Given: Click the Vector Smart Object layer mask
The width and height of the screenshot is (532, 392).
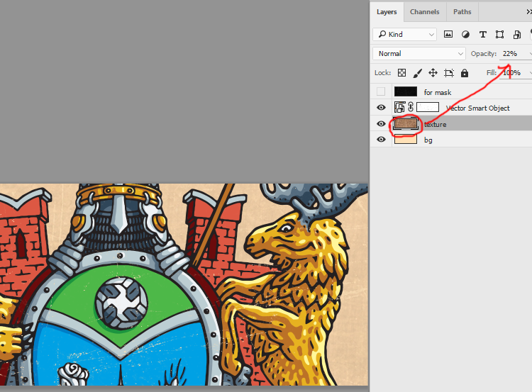Looking at the screenshot, I should click(x=428, y=108).
